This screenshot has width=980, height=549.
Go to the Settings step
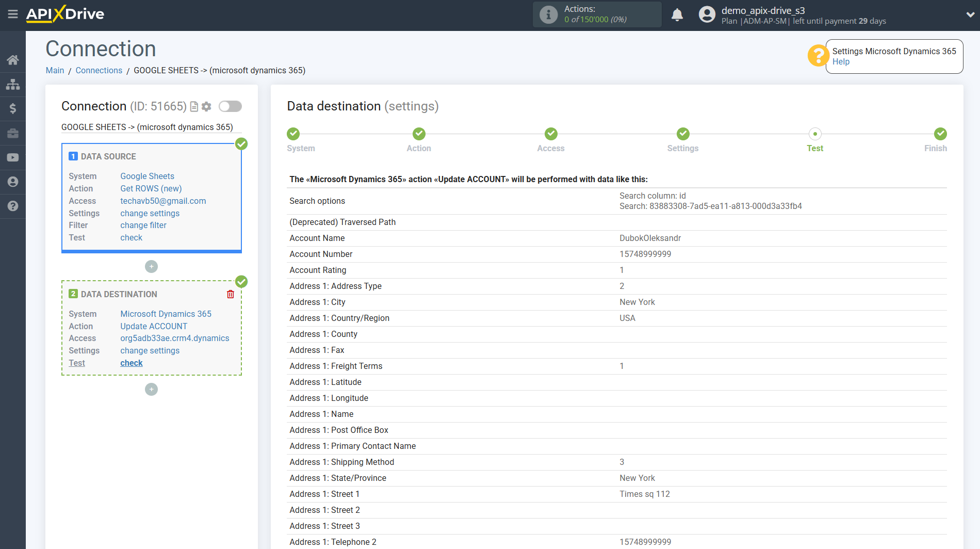[683, 134]
